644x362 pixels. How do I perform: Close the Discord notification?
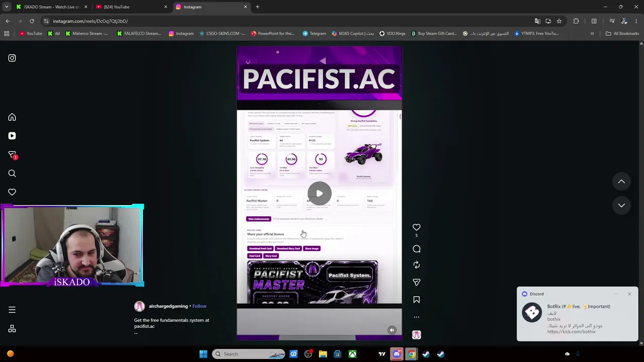pos(629,294)
